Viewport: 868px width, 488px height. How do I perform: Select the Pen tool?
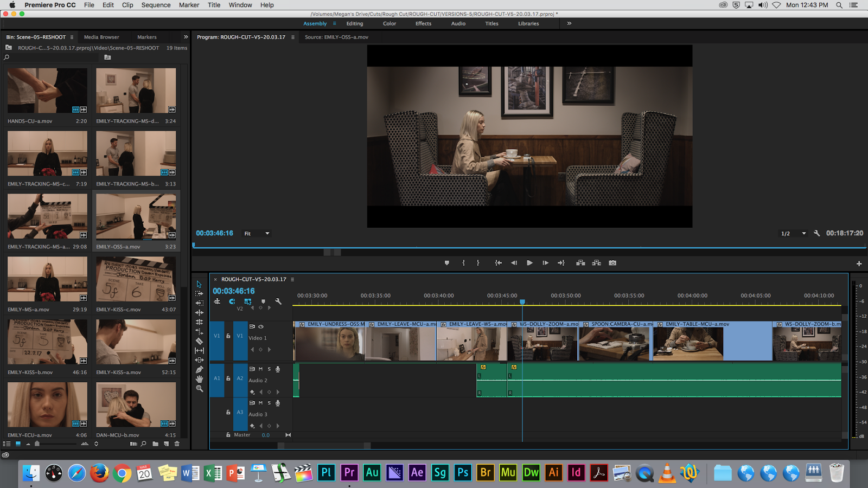click(x=199, y=369)
